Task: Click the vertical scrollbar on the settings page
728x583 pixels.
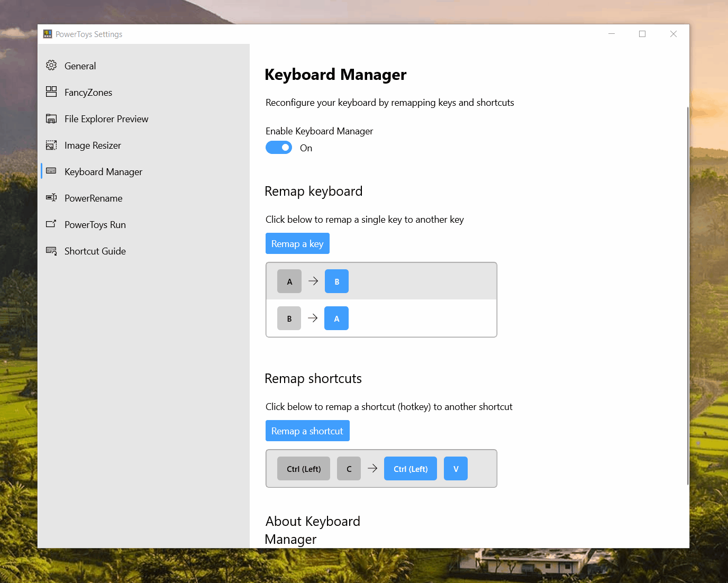Action: [x=687, y=296]
